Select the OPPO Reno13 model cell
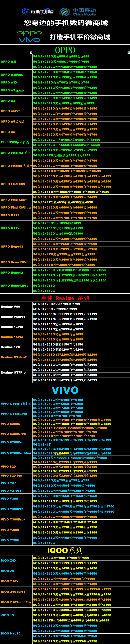Viewport: 130px width, 644px height. point(16,247)
